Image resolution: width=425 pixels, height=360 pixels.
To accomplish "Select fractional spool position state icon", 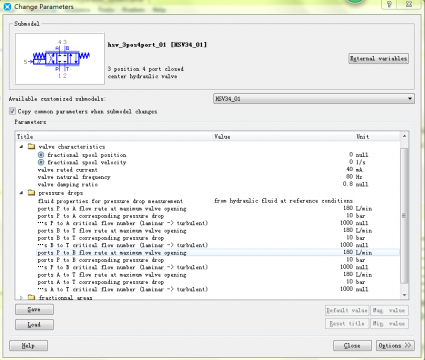I will [x=41, y=155].
